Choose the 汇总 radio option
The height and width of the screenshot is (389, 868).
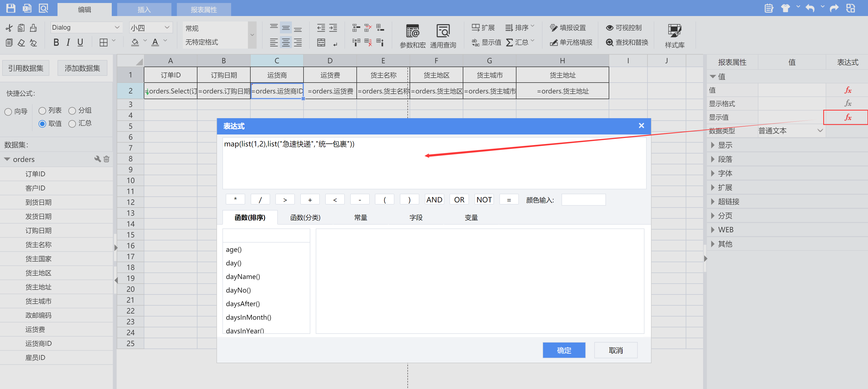click(72, 124)
